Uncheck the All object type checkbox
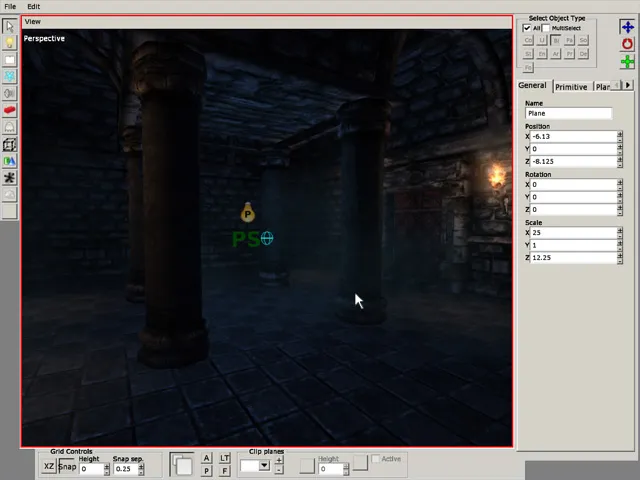 click(x=528, y=28)
